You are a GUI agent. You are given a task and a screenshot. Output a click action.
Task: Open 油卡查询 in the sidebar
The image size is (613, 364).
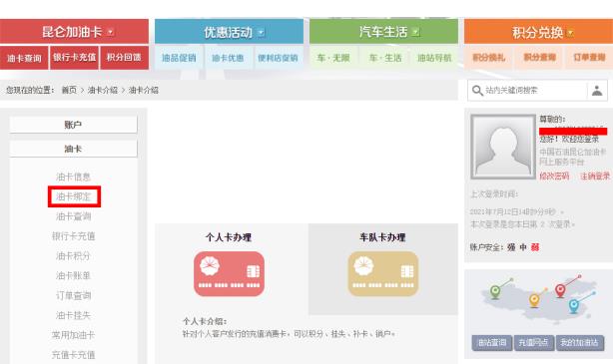tap(73, 216)
